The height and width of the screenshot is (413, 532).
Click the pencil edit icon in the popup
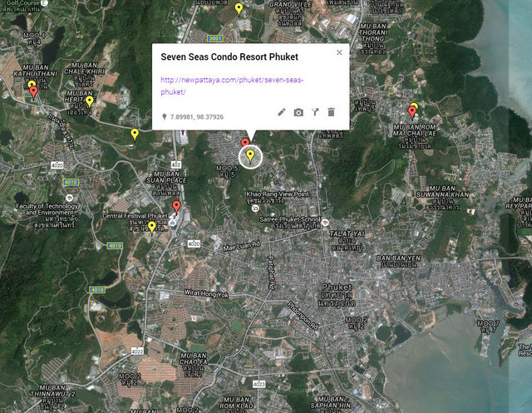(282, 112)
